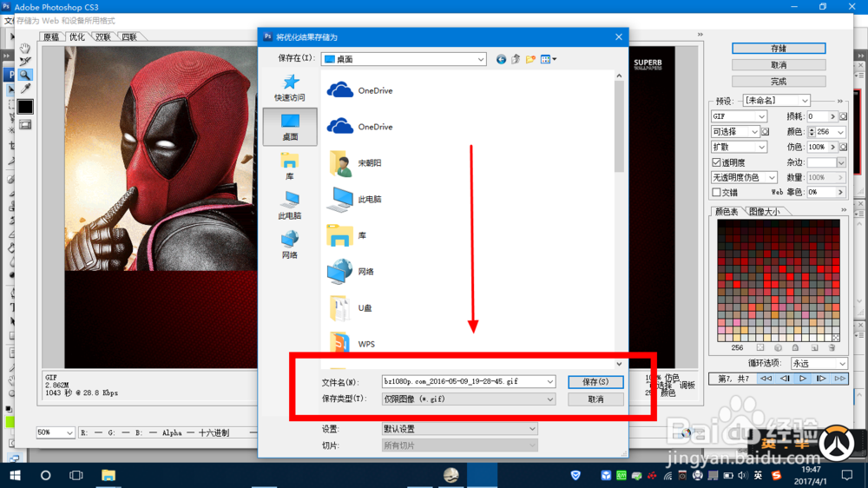Open the 保存类型 file type dropdown
This screenshot has height=488, width=868.
pos(469,399)
